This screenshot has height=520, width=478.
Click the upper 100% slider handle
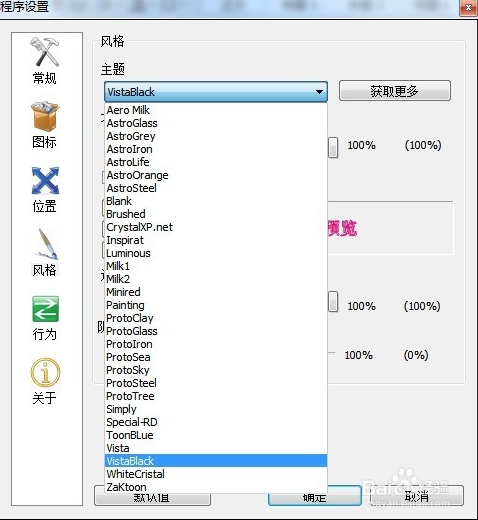coord(333,147)
